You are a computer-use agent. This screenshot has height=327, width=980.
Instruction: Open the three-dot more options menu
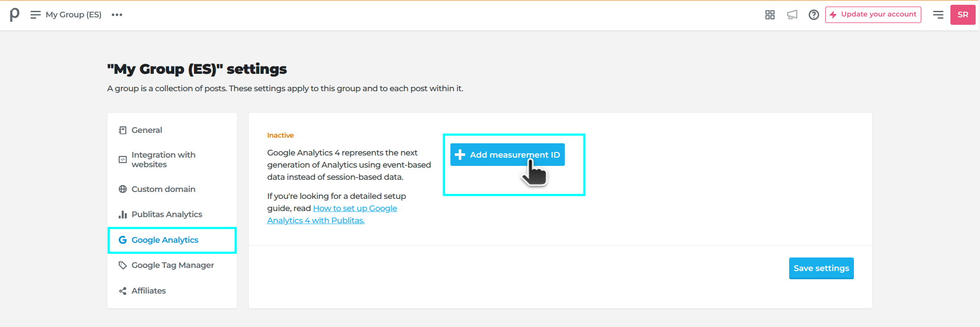coord(117,15)
